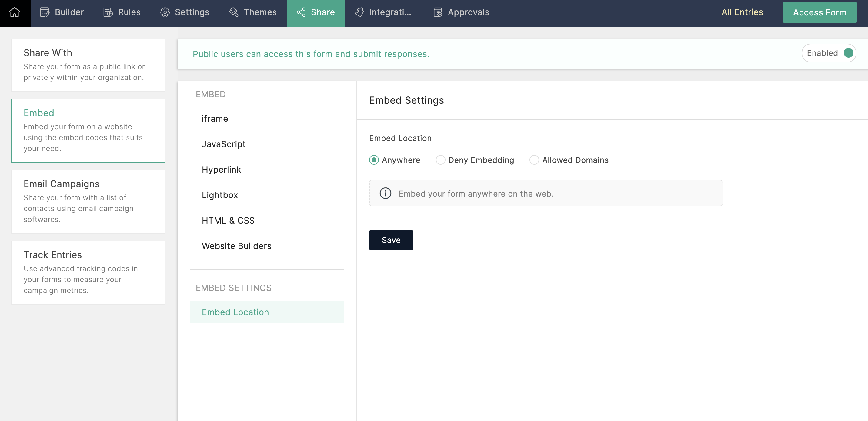
Task: Open the Lightbox embed option
Action: click(x=220, y=195)
